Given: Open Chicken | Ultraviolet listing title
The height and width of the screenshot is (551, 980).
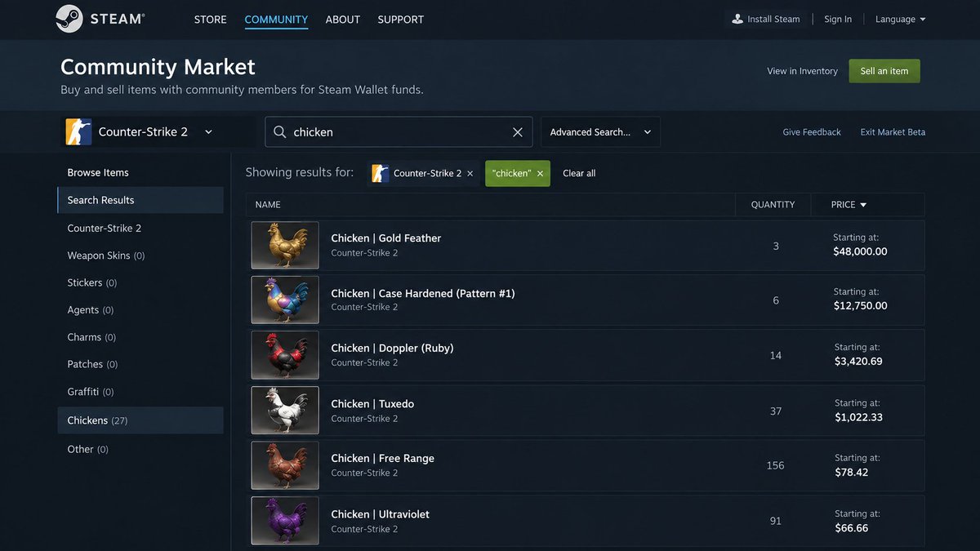Looking at the screenshot, I should (380, 514).
